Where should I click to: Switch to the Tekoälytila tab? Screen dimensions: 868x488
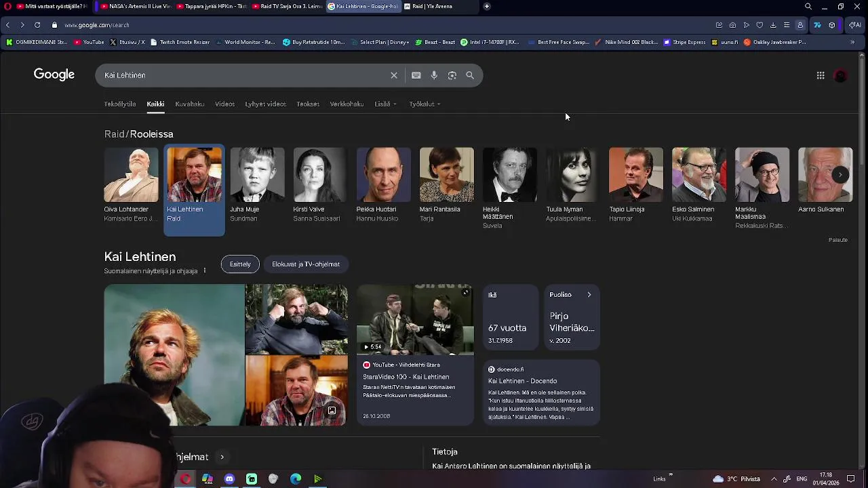tap(120, 104)
